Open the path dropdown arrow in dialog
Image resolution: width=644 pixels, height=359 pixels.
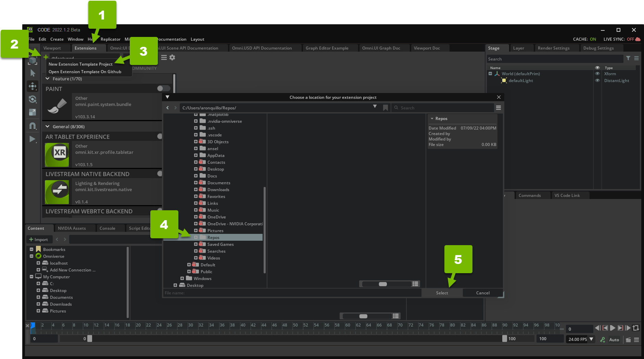(x=375, y=107)
